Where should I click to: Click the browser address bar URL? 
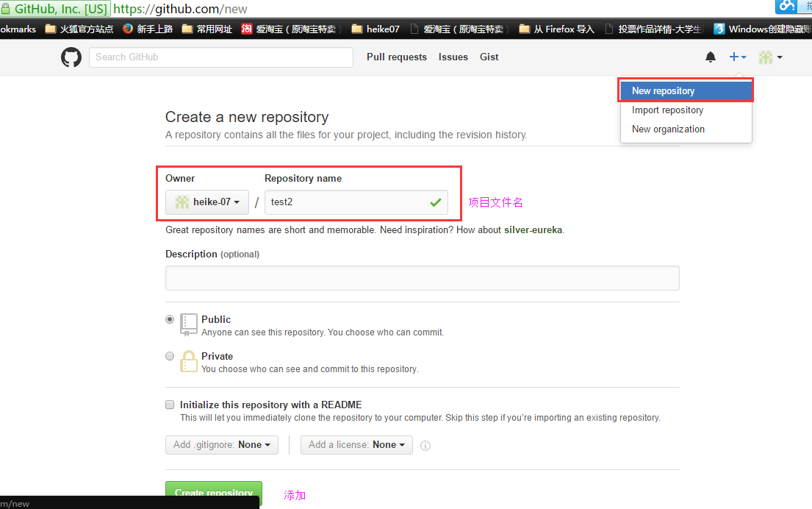click(x=180, y=9)
